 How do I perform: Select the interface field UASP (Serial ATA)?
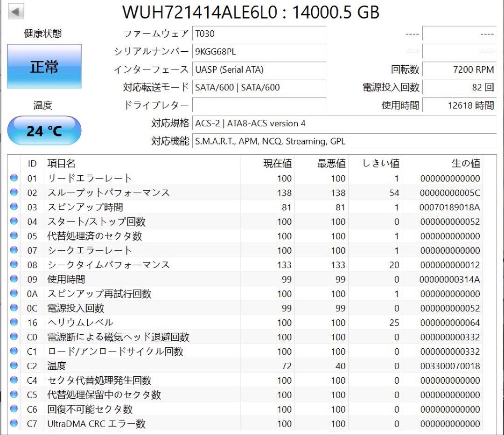click(259, 69)
